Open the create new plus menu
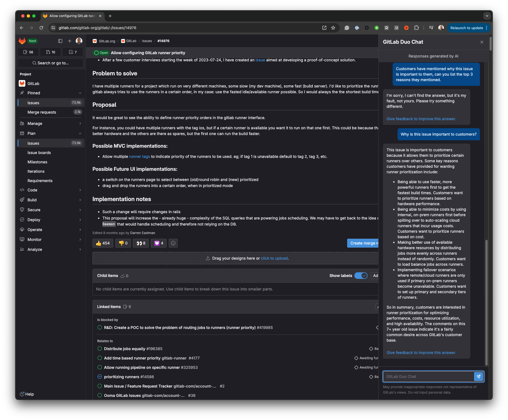Image resolution: width=508 pixels, height=420 pixels. [x=70, y=41]
